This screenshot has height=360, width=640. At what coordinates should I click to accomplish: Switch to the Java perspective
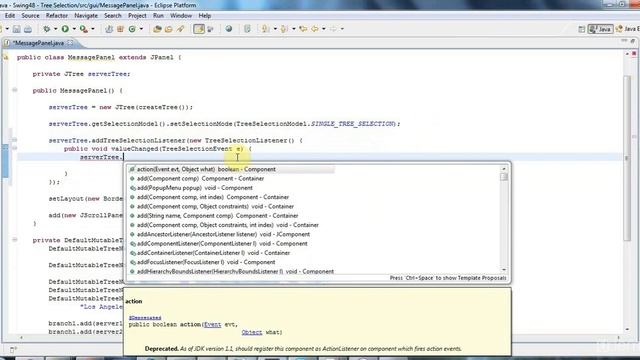click(600, 29)
